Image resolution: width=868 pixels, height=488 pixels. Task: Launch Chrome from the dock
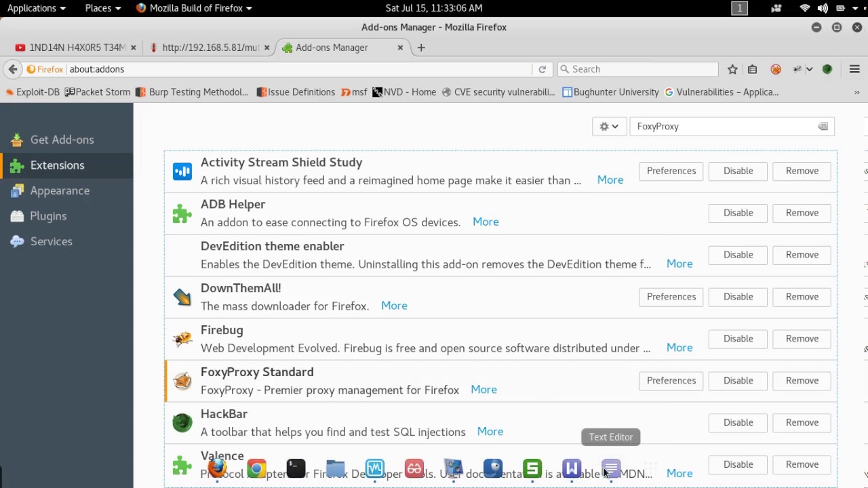click(256, 468)
